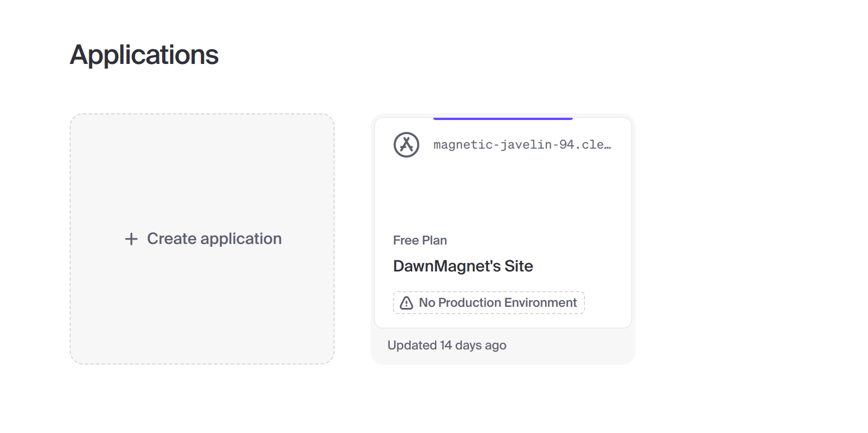Click the warning triangle icon in badge
This screenshot has height=433, width=868.
[406, 303]
